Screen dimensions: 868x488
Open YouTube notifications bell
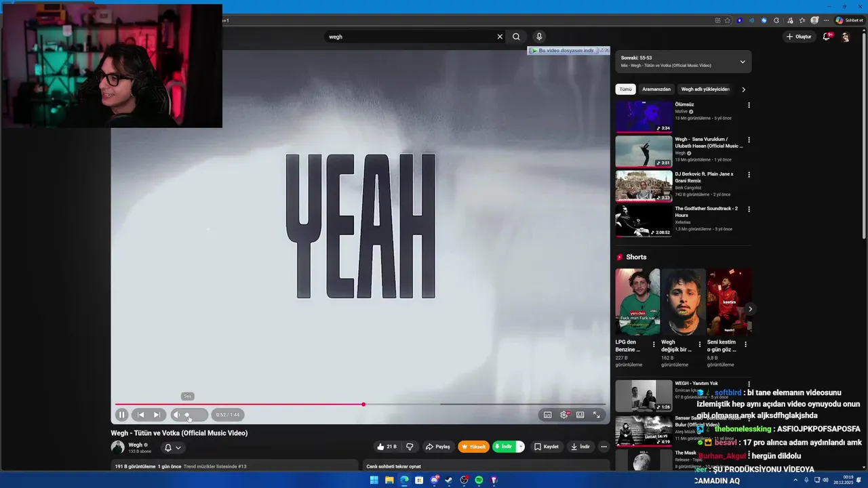coord(826,37)
